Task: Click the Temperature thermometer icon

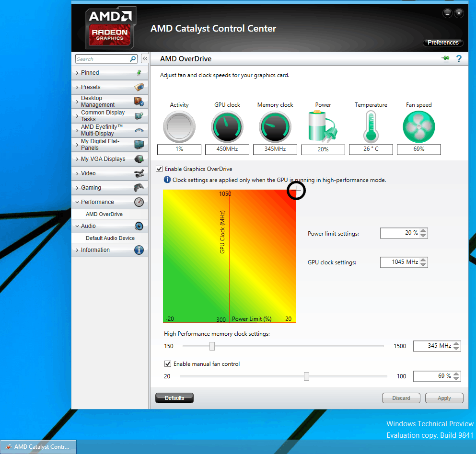Action: 371,127
